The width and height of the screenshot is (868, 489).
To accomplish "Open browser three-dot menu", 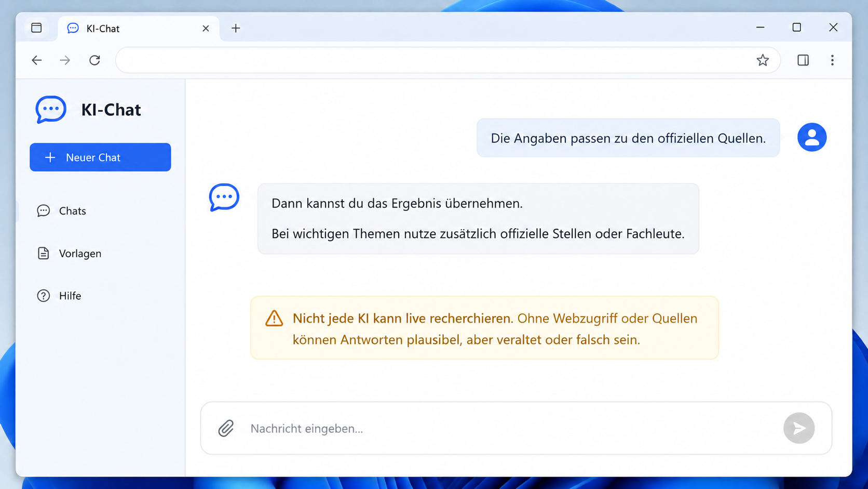I will point(832,60).
